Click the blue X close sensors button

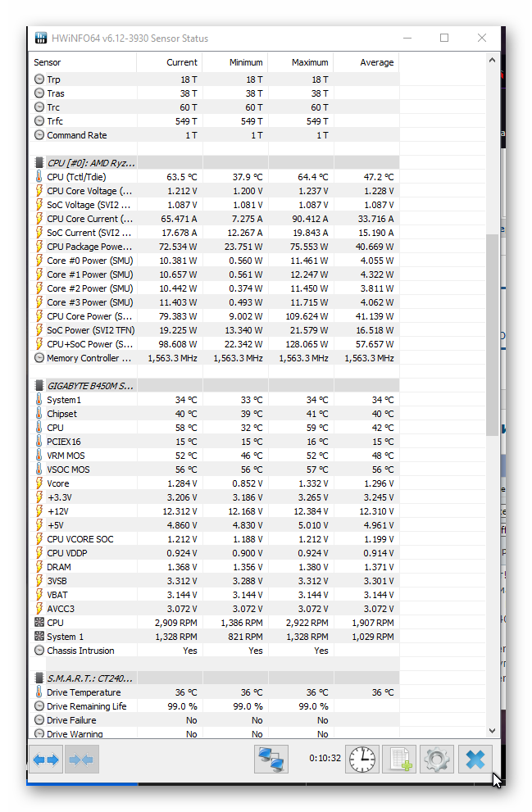(475, 760)
